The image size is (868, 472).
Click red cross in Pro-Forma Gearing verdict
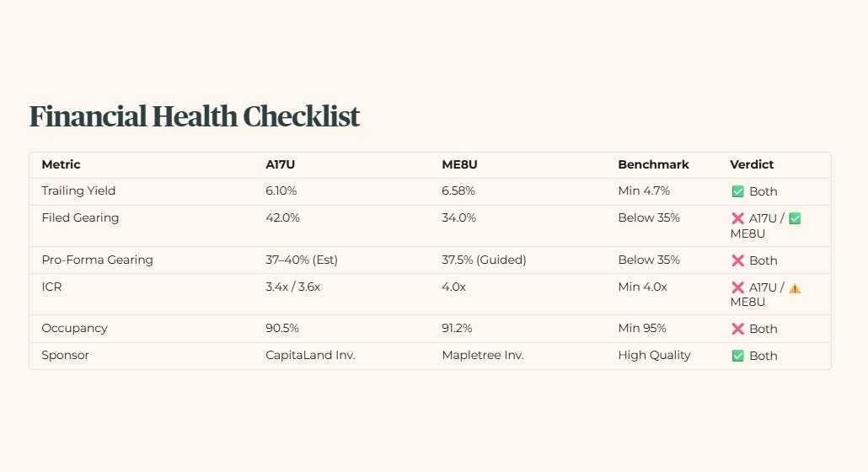pos(737,260)
